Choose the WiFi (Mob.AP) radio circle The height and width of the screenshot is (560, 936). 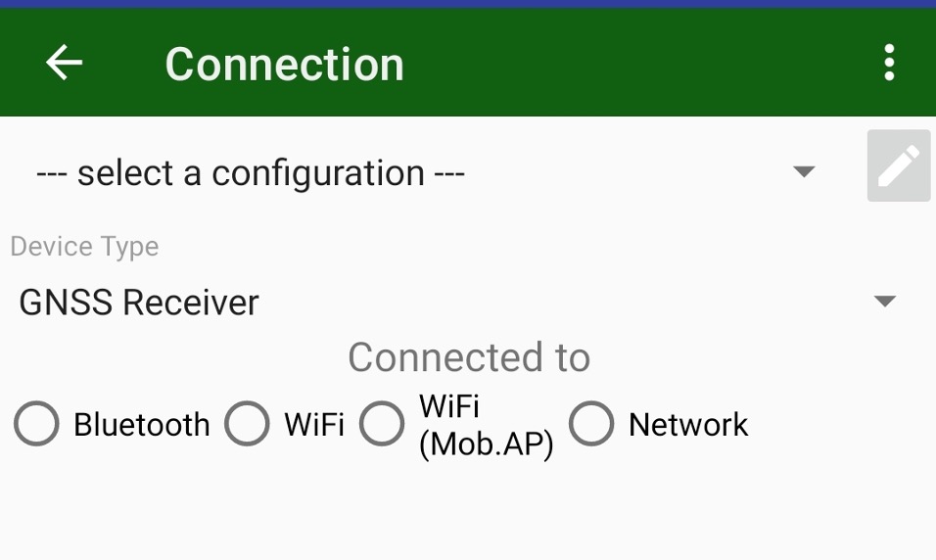point(382,424)
